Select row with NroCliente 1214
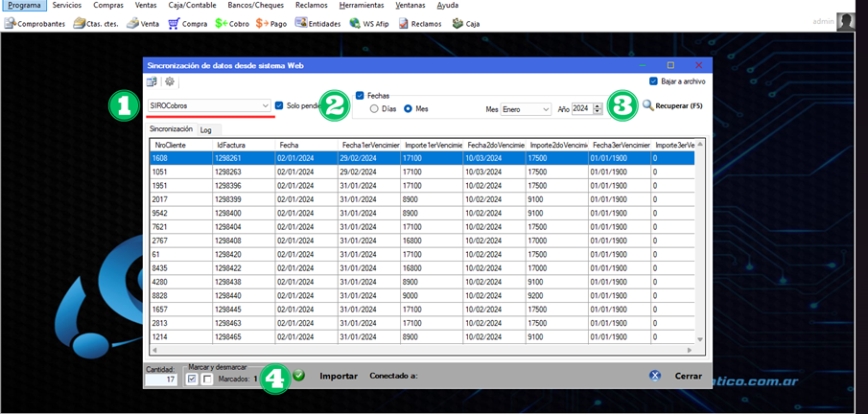Screen dimensions: 868x414 pos(422,336)
